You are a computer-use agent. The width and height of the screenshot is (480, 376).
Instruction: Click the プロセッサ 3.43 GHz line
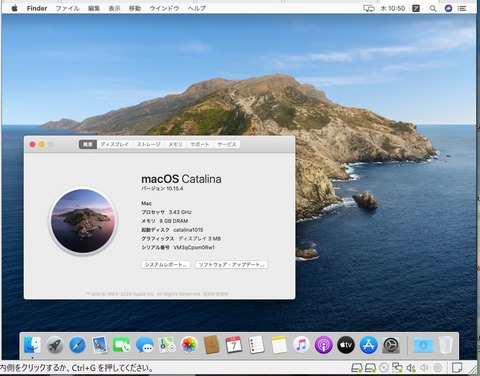pos(166,212)
